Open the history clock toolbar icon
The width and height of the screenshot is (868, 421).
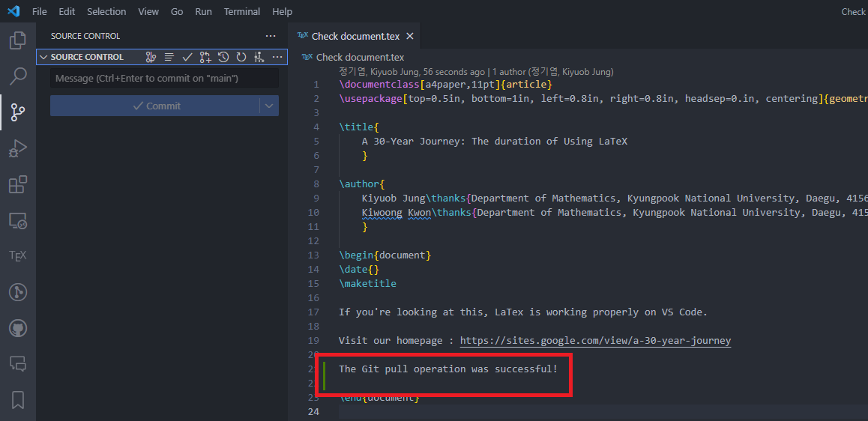(223, 57)
